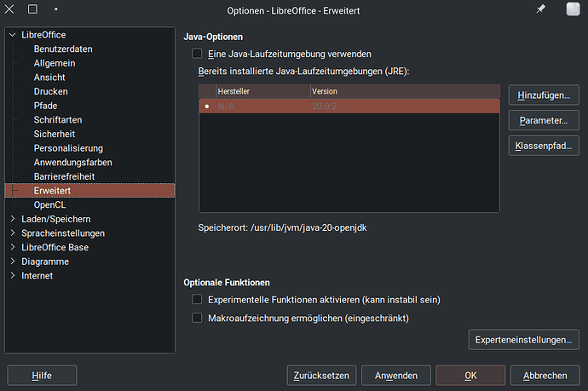Click the Hinzufügen... button
Image resolution: width=588 pixels, height=391 pixels.
click(x=544, y=95)
